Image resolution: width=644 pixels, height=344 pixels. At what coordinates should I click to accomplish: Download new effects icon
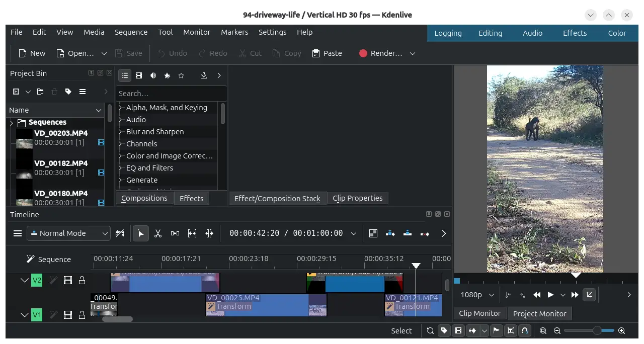point(203,75)
